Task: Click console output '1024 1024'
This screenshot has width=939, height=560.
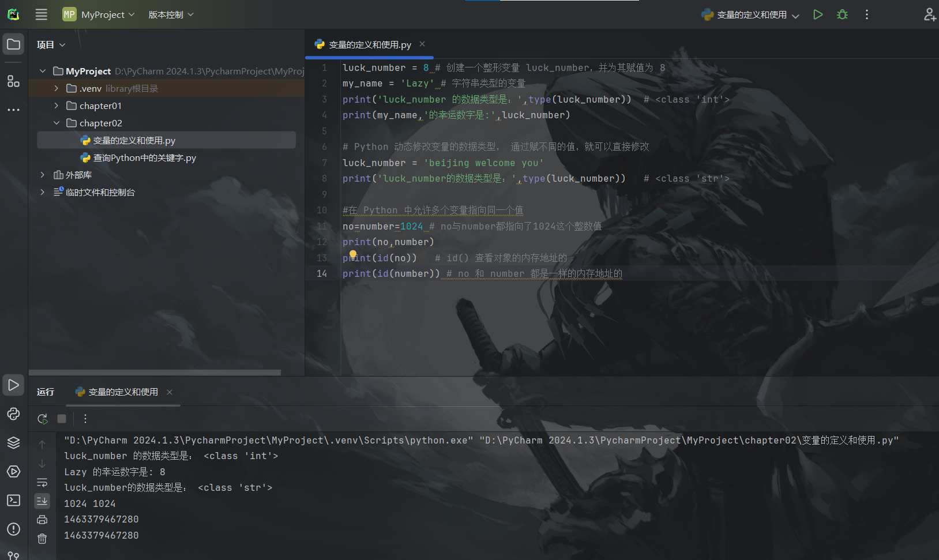Action: [89, 503]
